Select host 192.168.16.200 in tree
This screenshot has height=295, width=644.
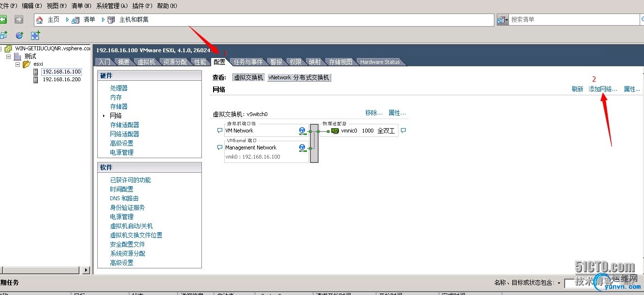61,79
